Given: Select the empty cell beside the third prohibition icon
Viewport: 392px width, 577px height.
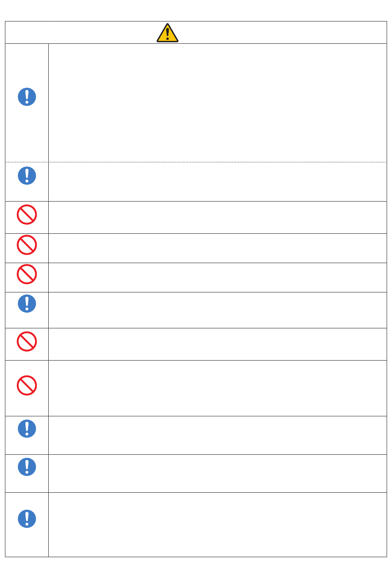Looking at the screenshot, I should point(217,278).
